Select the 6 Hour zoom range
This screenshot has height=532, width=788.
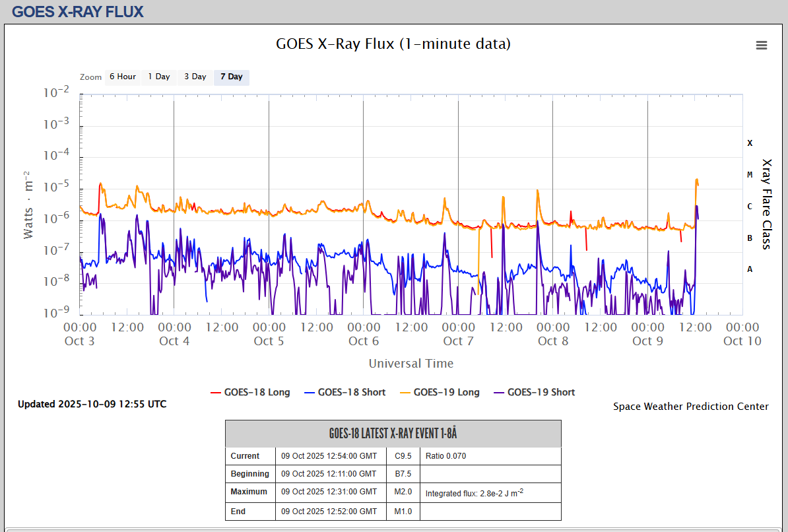(x=123, y=77)
